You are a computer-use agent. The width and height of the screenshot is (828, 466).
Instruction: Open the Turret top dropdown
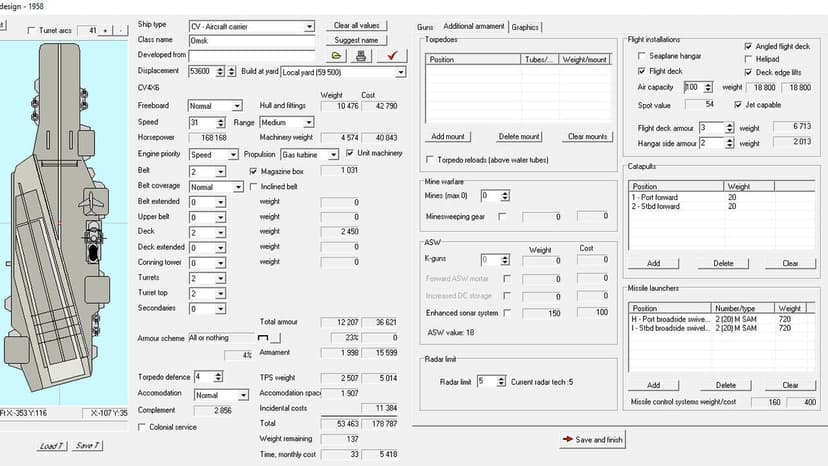[221, 294]
